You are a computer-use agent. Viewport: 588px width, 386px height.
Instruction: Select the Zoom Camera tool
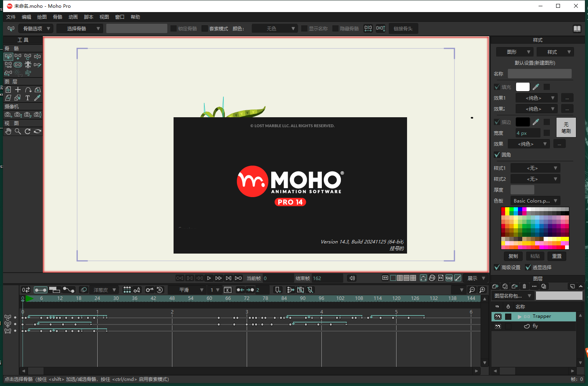(18, 115)
